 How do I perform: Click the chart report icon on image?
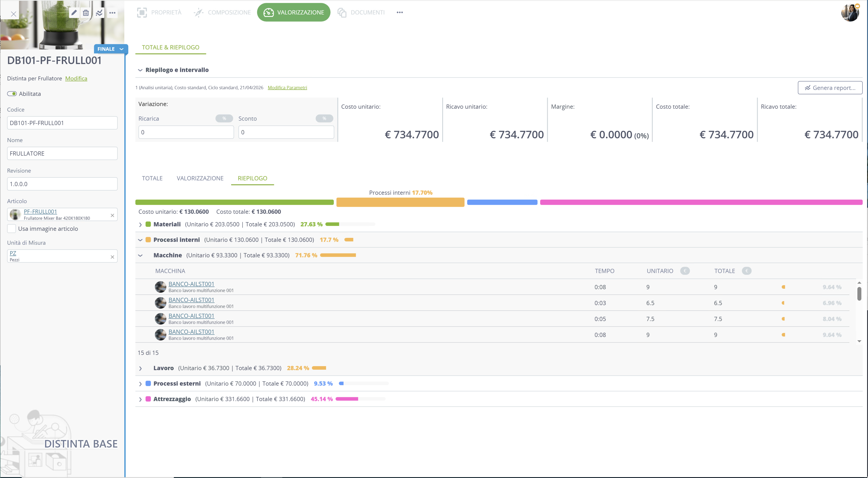(99, 13)
